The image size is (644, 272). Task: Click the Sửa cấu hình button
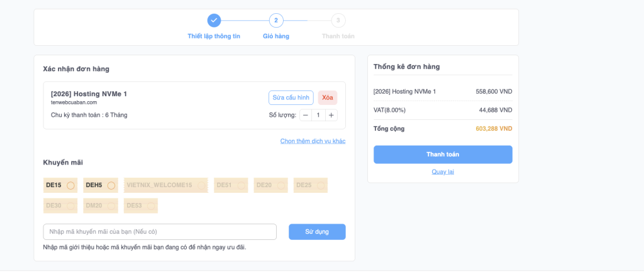[291, 97]
